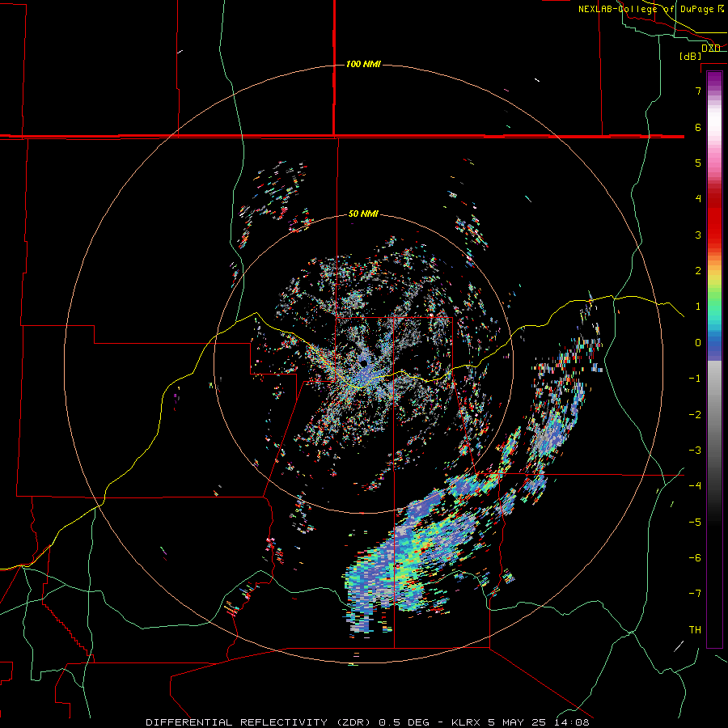
Task: Click the [dB] unit label
Action: click(x=691, y=56)
